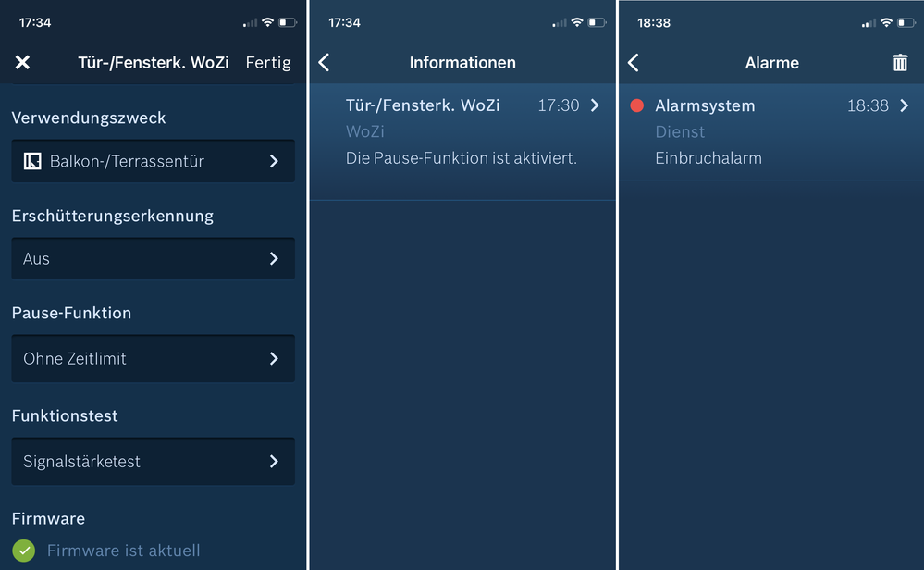
Task: Click the balcony door icon
Action: click(x=32, y=161)
